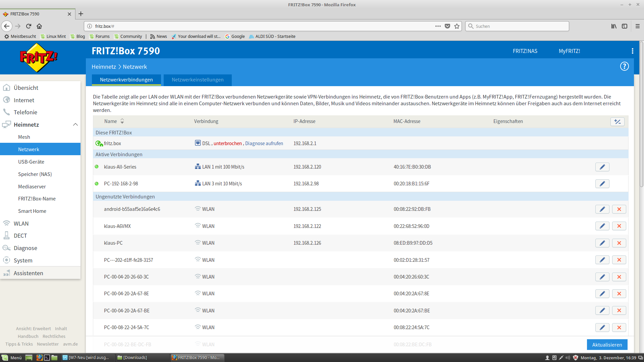Switch to W7-Neu taskbar window

87,358
